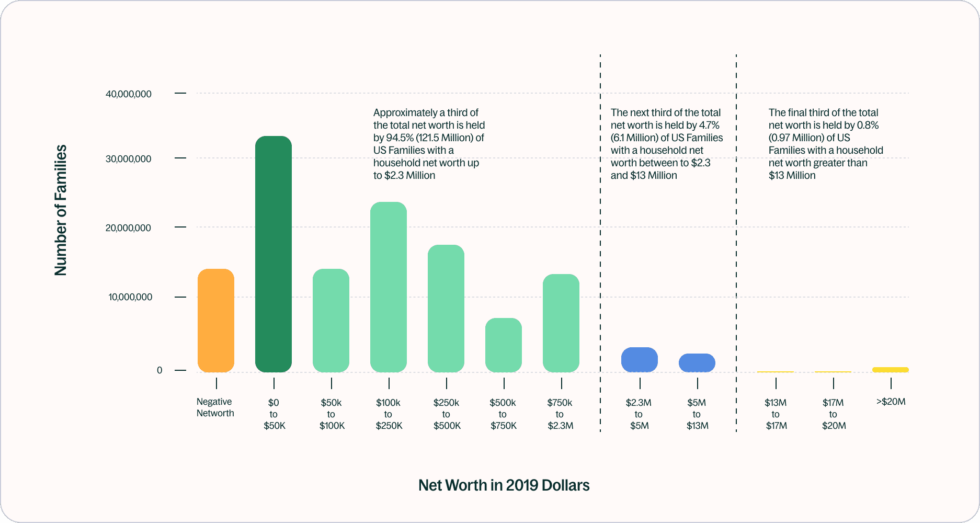
Task: Select the $250k to $500K bar
Action: pos(446,309)
